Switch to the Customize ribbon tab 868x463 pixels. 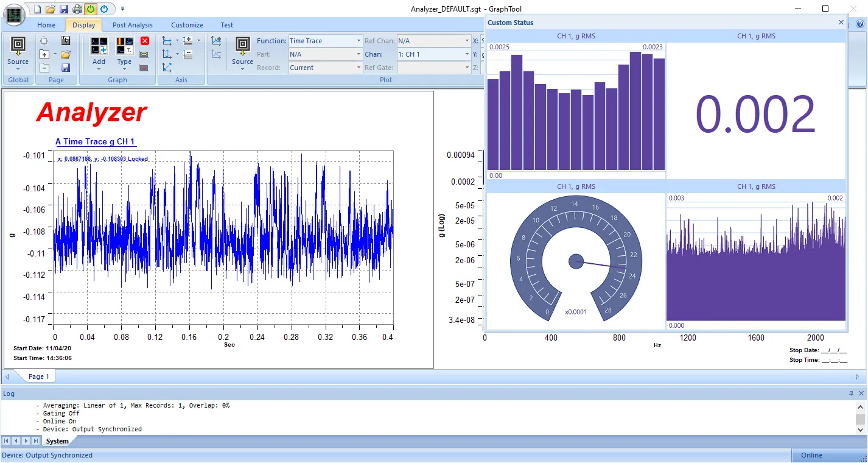pos(187,25)
